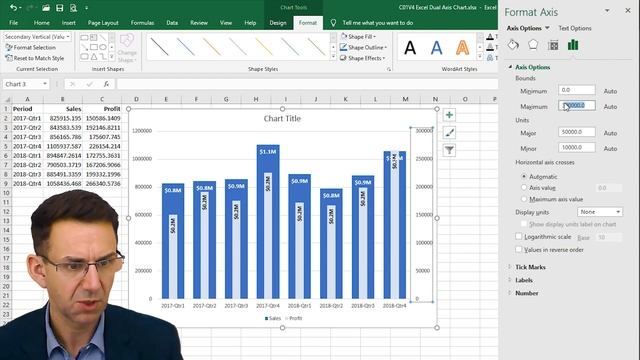Click the Chart Styles paintbrush button
Viewport: 640px width, 360px height.
(449, 133)
